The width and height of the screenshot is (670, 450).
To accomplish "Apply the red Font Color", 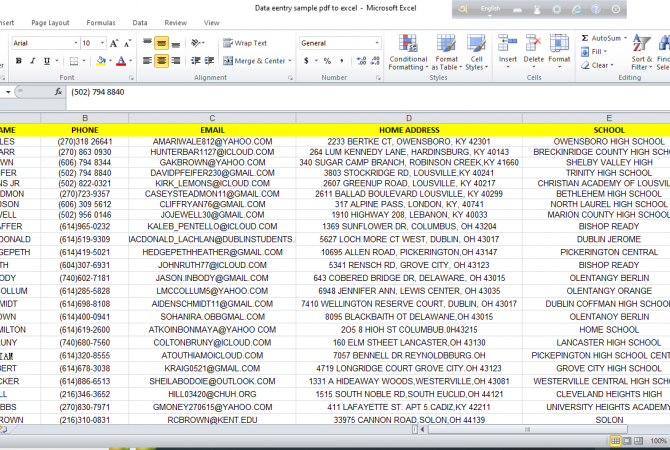I will coord(121,61).
